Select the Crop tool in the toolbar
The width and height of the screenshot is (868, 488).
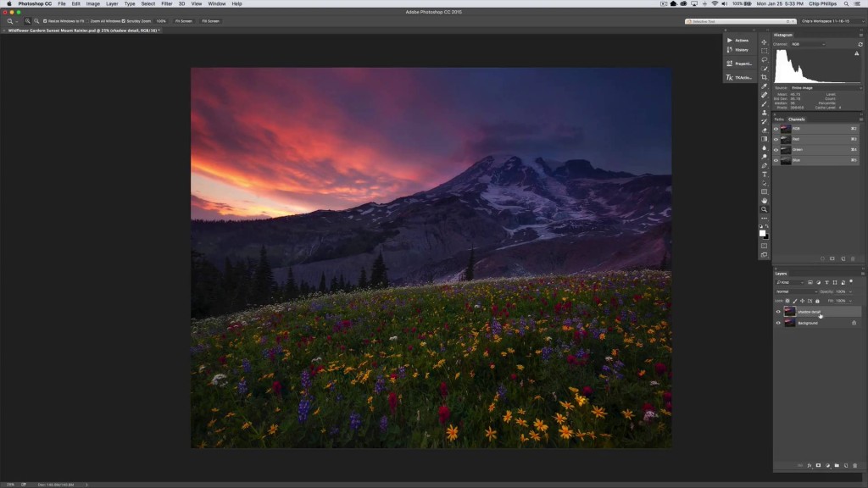(x=764, y=77)
